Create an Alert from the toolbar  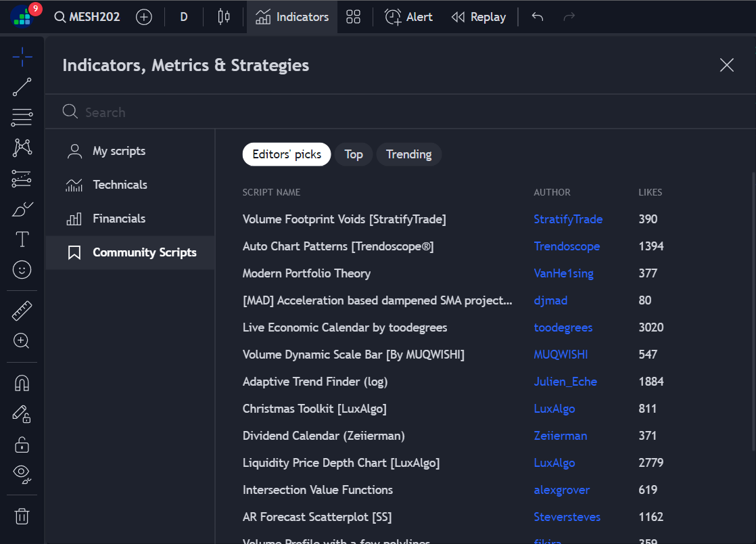[409, 17]
